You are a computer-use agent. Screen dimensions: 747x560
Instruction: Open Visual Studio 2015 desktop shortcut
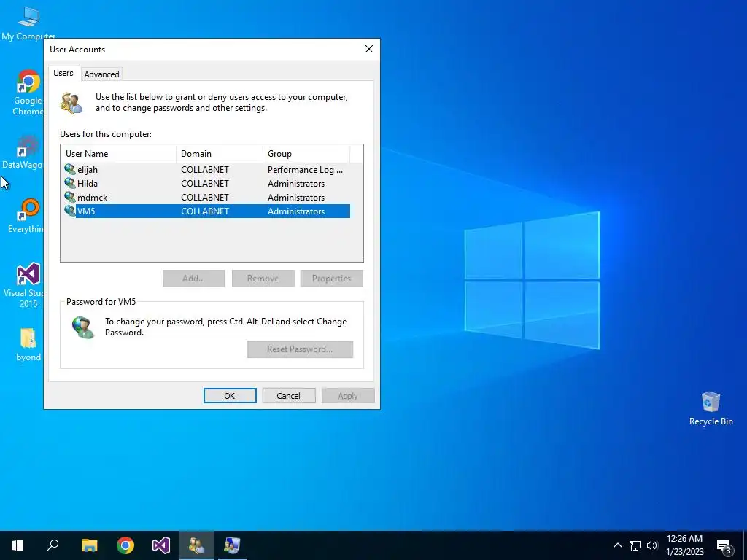click(24, 285)
